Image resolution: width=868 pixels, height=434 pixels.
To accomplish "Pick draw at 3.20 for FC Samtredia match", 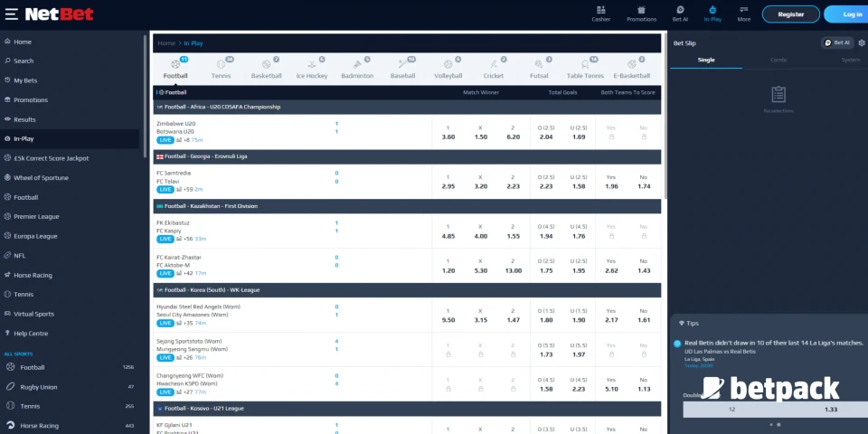I will 480,182.
